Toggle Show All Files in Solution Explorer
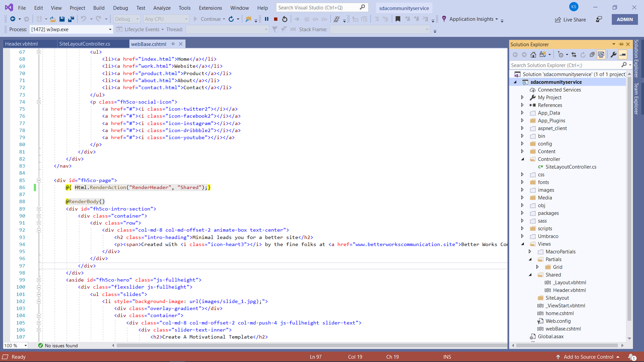This screenshot has width=644, height=362. point(601,55)
